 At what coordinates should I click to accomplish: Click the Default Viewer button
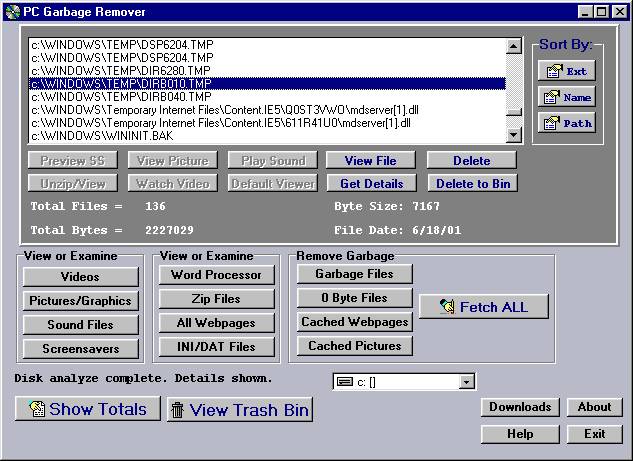point(273,184)
